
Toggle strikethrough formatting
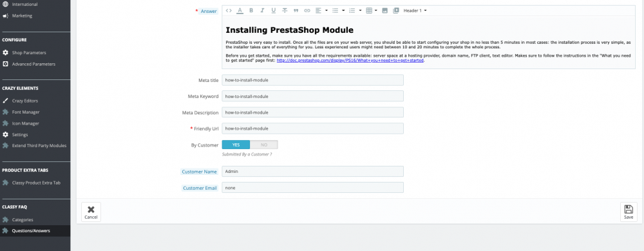285,11
